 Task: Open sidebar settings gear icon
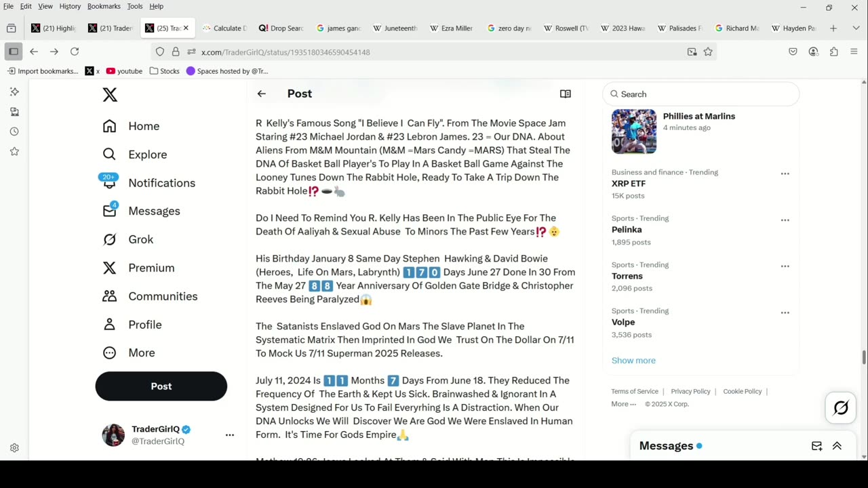(14, 448)
